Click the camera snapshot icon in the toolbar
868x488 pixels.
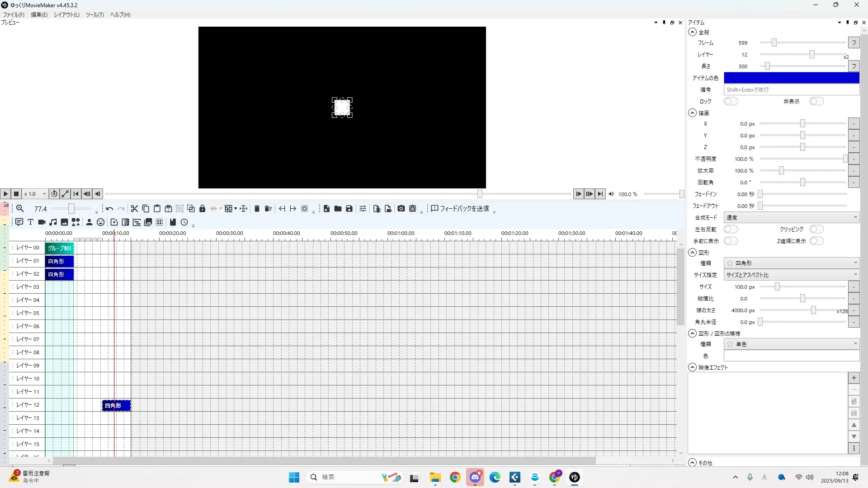(401, 209)
